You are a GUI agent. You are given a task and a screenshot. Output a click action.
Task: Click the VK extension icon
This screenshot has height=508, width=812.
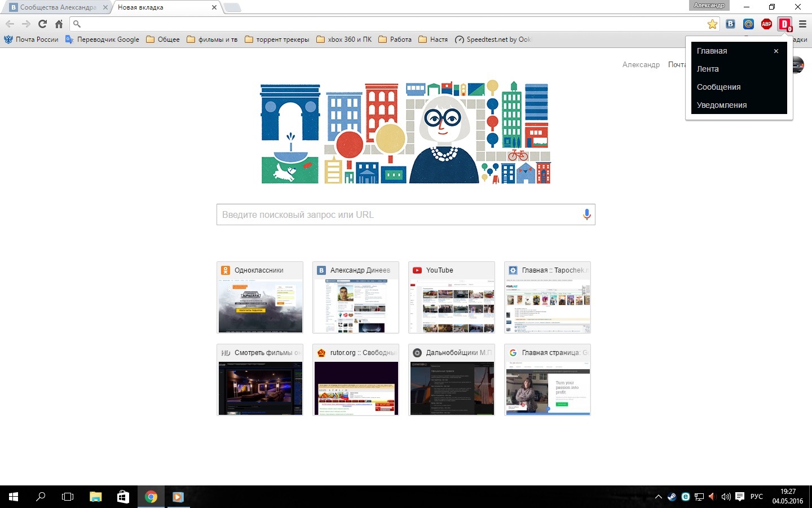pyautogui.click(x=730, y=24)
